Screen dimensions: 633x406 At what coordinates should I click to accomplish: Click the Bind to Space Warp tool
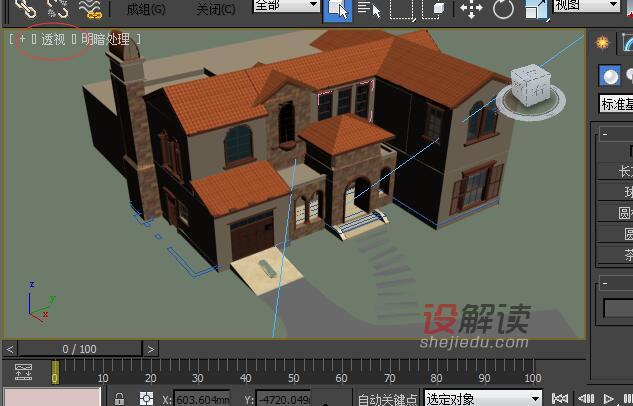coord(90,9)
